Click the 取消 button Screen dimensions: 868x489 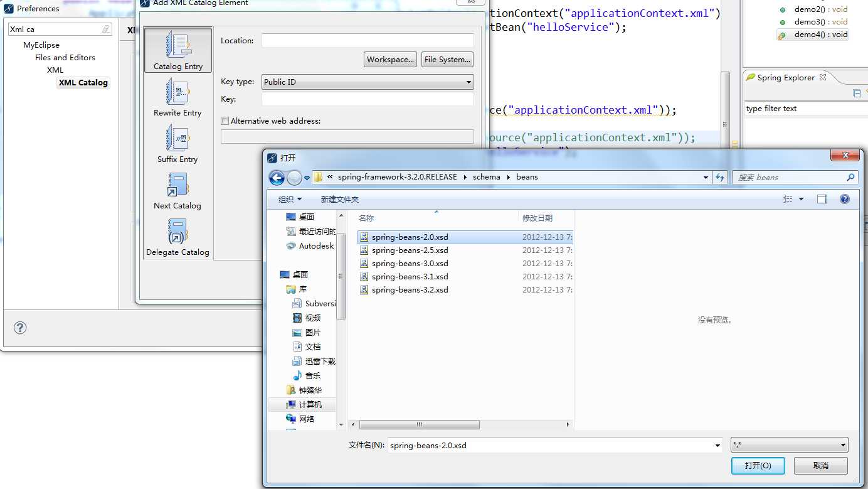pyautogui.click(x=821, y=466)
